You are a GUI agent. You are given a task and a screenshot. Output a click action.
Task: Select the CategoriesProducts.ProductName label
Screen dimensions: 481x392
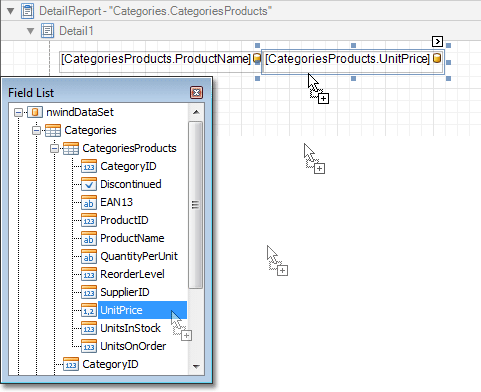coord(160,62)
